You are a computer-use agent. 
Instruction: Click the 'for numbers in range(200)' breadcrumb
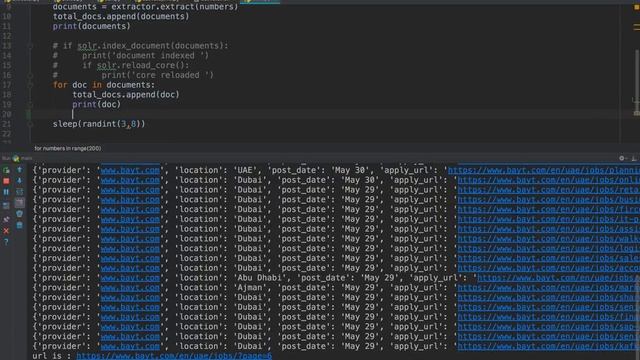pyautogui.click(x=68, y=148)
